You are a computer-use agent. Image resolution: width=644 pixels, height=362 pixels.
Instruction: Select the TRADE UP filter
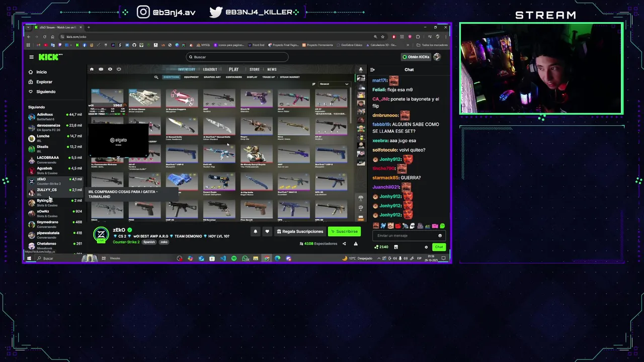(269, 77)
